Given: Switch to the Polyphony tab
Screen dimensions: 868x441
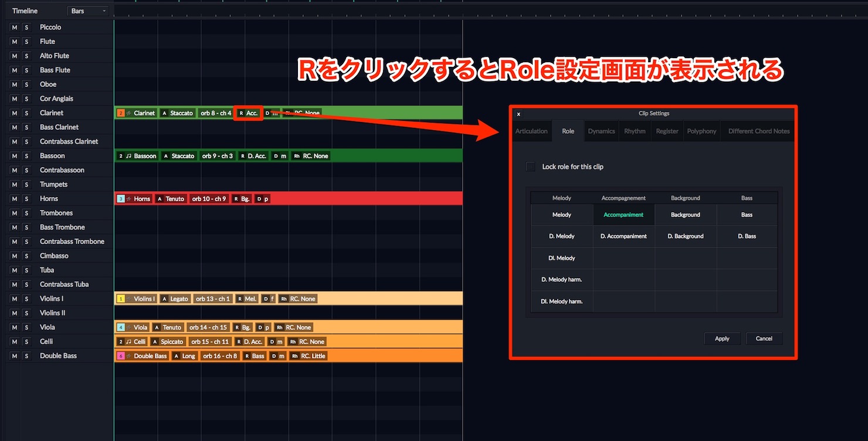Looking at the screenshot, I should point(702,131).
